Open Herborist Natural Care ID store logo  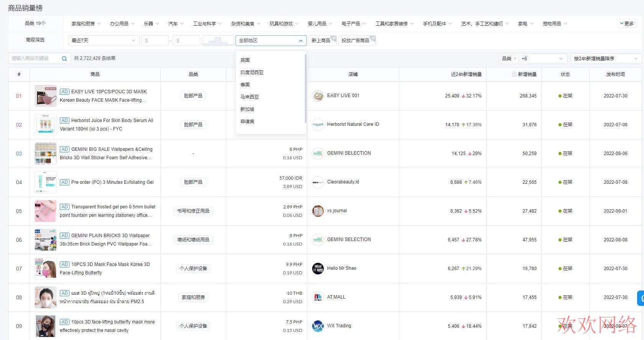click(318, 125)
